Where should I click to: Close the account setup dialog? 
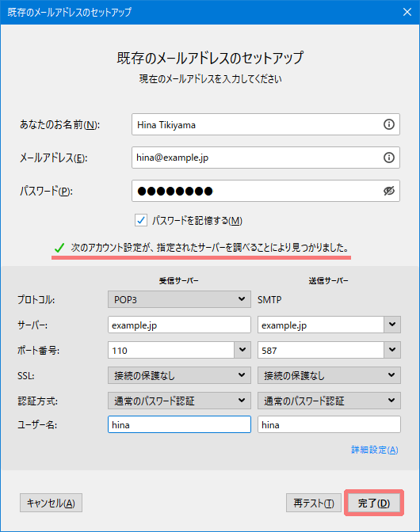[x=407, y=12]
